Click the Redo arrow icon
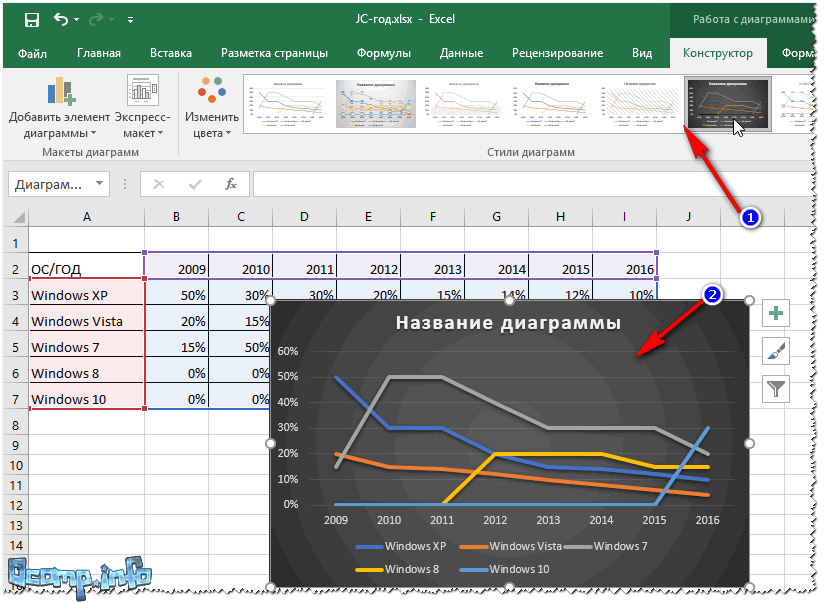This screenshot has height=603, width=826. (x=96, y=19)
